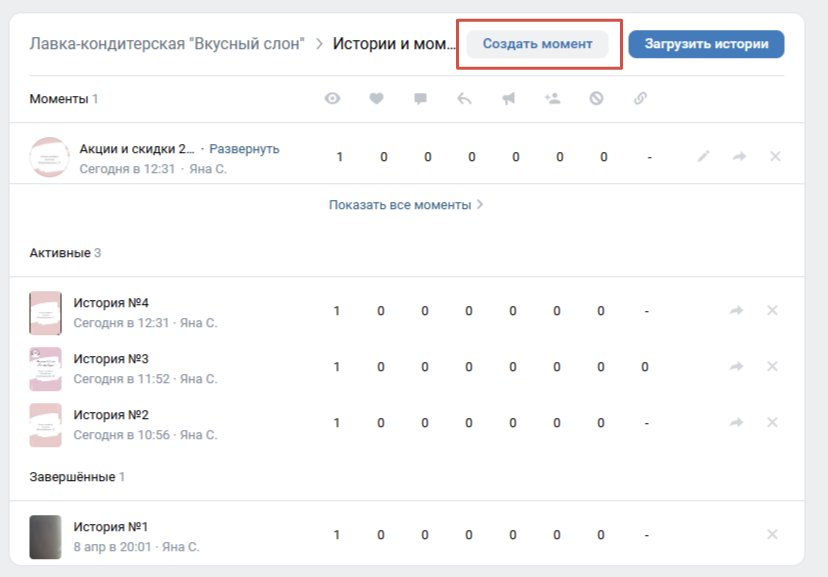Click the crossed-circle hidden column icon
Image resolution: width=828 pixels, height=577 pixels.
coord(597,98)
